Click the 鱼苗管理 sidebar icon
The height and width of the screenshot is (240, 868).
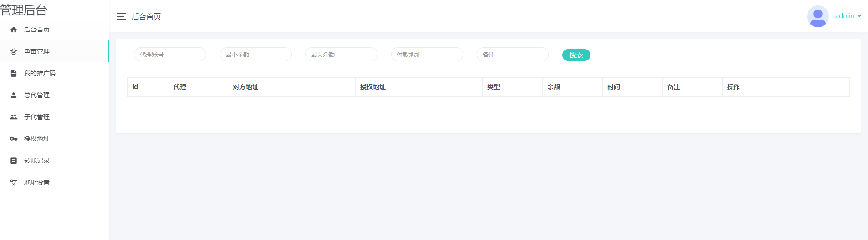[x=14, y=52]
